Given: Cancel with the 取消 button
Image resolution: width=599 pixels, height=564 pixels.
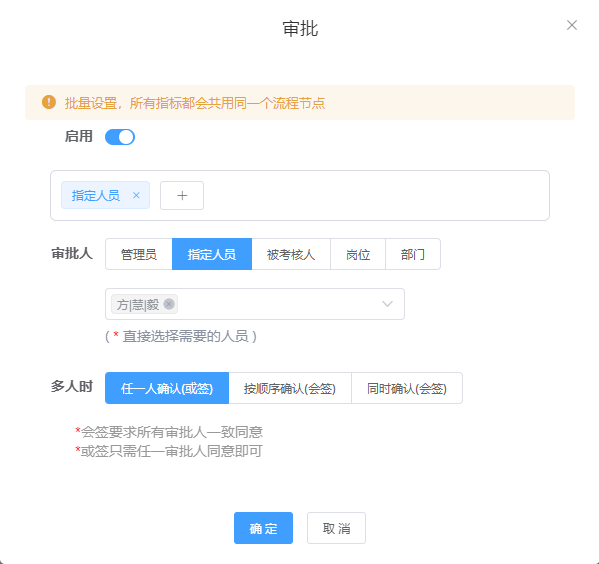Looking at the screenshot, I should click(336, 528).
